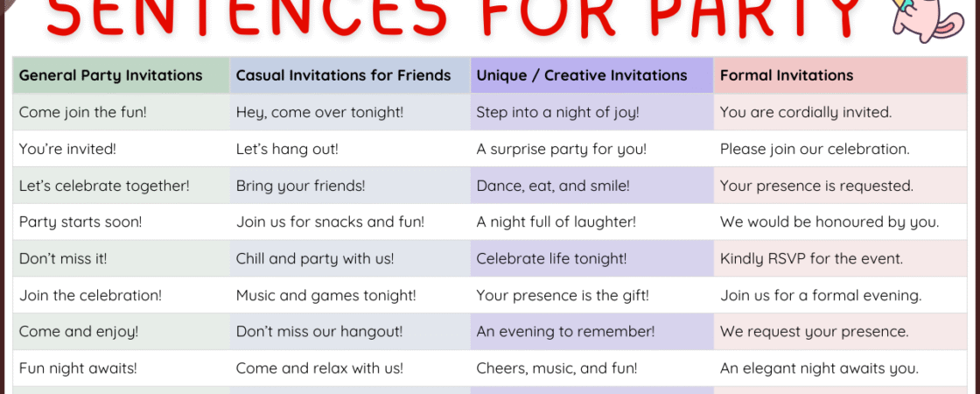Click 'Fun night awaits!' cell

[77, 369]
